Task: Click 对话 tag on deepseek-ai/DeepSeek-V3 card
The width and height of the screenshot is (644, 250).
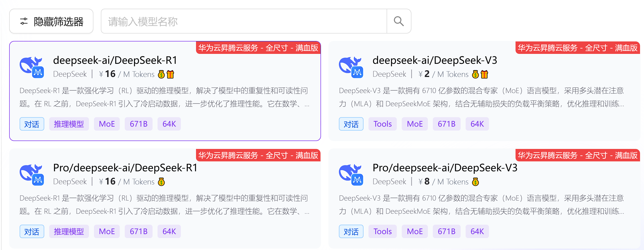Action: pos(351,124)
